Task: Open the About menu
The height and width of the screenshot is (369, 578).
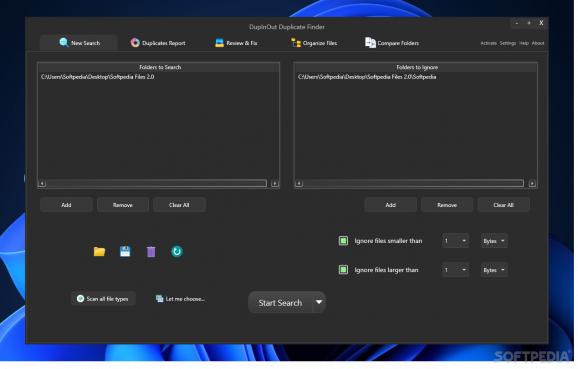Action: pos(538,43)
